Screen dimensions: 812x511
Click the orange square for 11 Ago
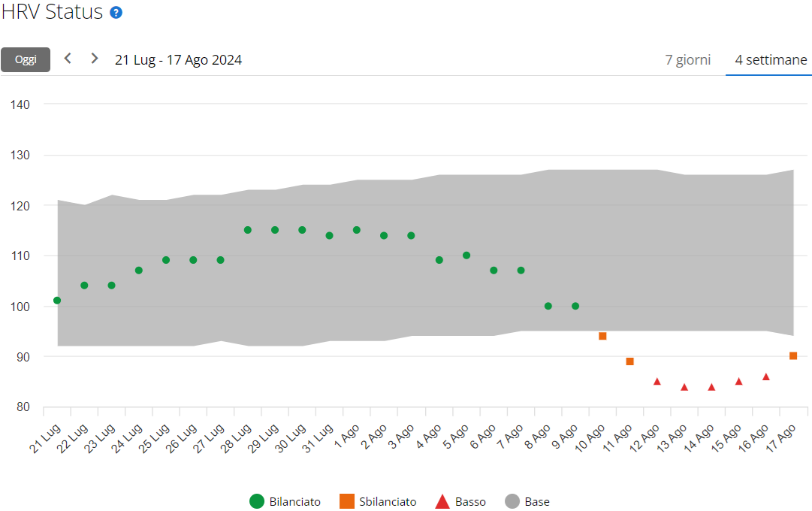click(629, 361)
